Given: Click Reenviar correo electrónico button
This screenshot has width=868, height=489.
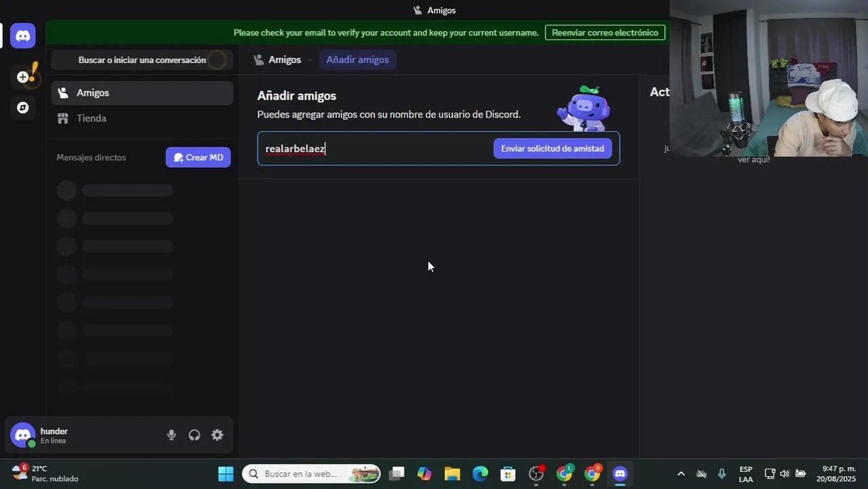Looking at the screenshot, I should point(604,33).
